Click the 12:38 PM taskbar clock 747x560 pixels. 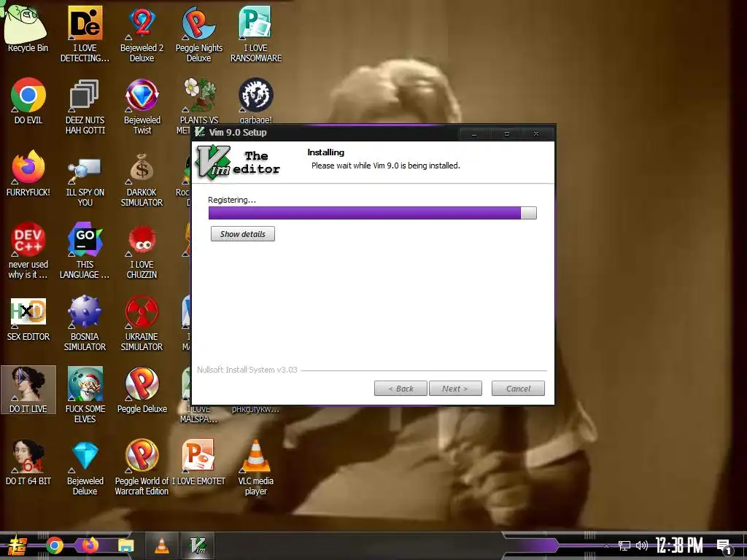(x=679, y=545)
